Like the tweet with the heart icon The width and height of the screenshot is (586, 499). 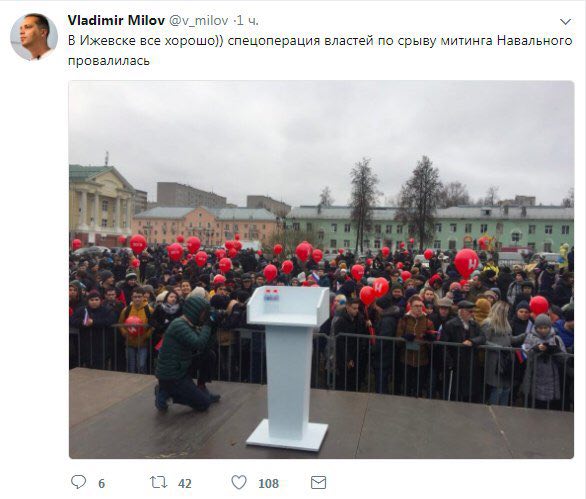tap(239, 482)
